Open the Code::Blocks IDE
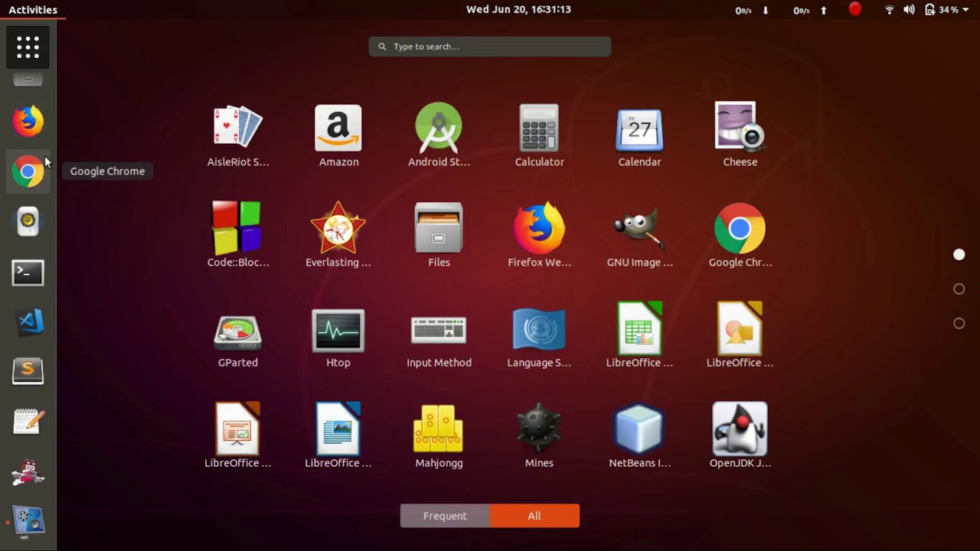This screenshot has height=551, width=980. coord(237,236)
